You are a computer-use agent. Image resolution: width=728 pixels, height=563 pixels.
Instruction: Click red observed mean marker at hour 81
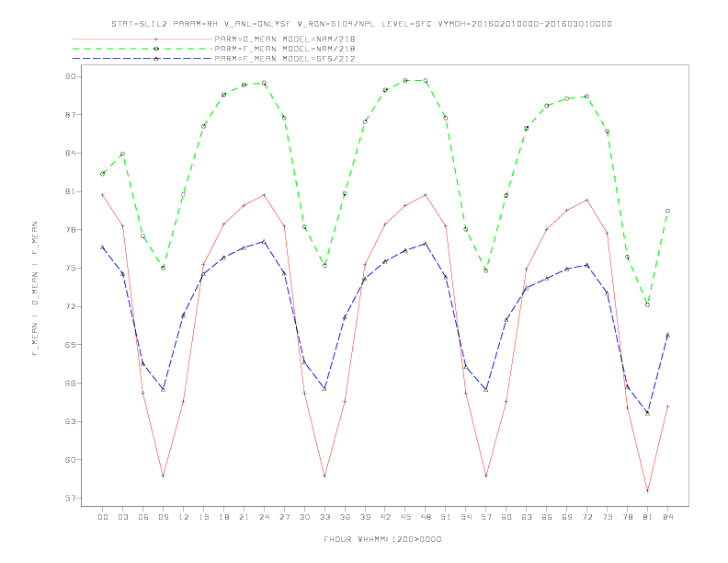tap(648, 490)
